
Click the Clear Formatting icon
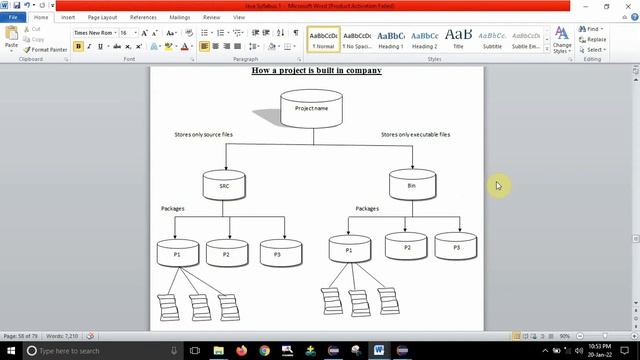click(x=189, y=33)
